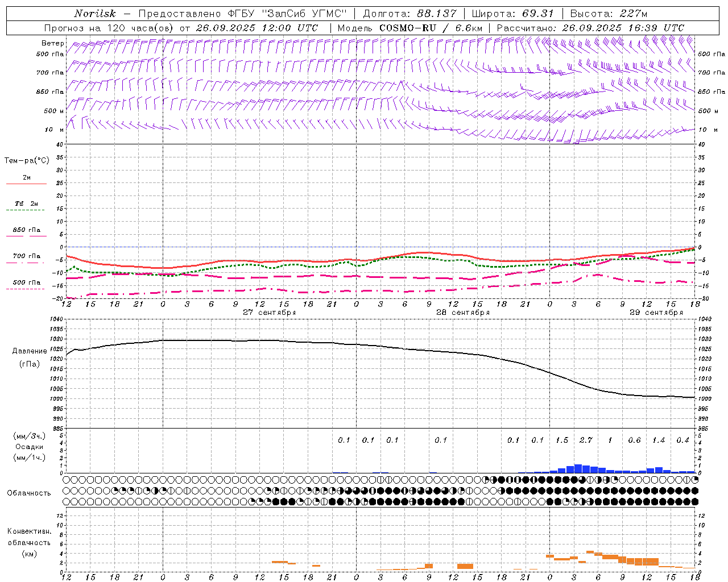728x582 pixels.
Task: Click the 2.7 precipitation amount value
Action: (x=585, y=440)
